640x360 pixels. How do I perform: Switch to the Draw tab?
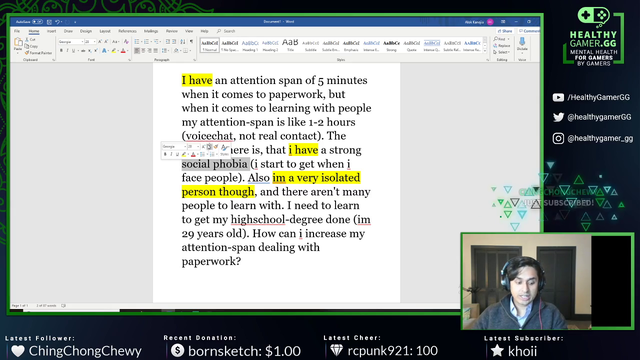pos(68,31)
